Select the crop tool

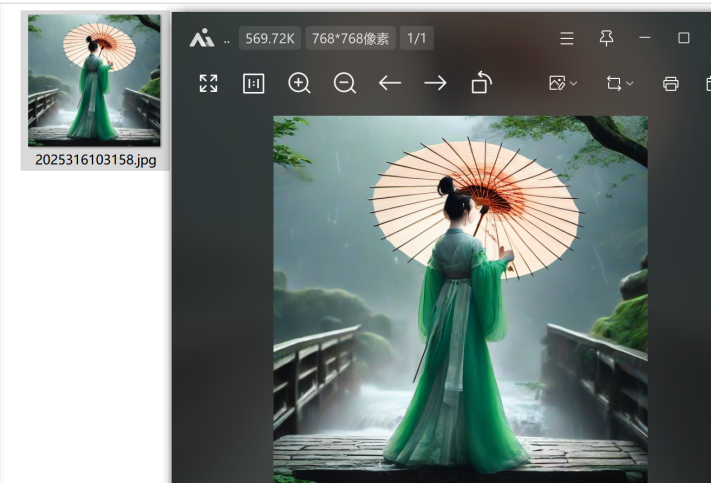pos(614,83)
